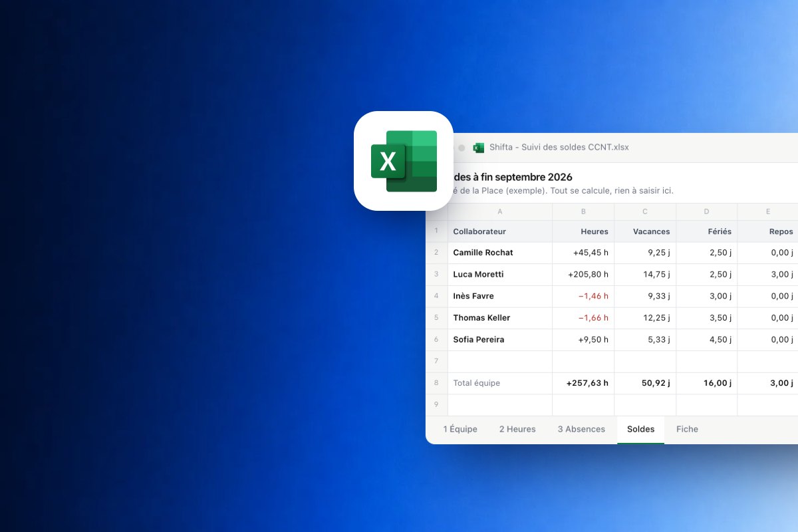Select row 7 header number
The image size is (798, 532).
436,361
